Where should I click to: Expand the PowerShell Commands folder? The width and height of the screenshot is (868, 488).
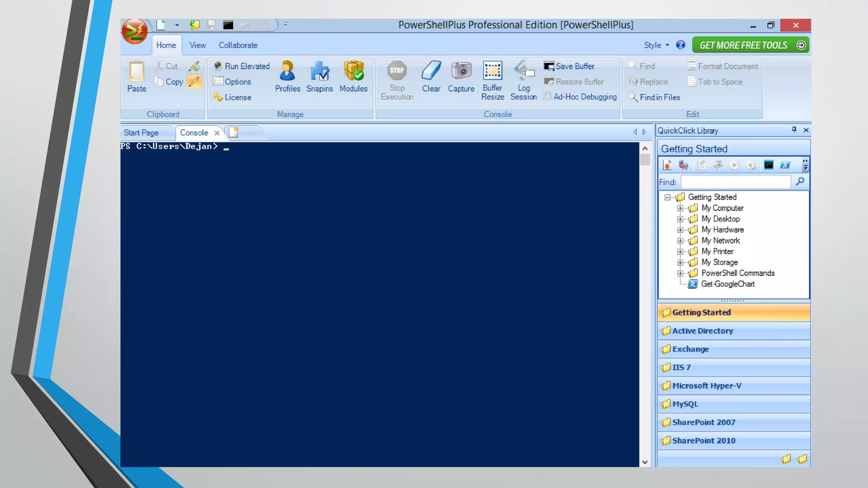tap(680, 273)
